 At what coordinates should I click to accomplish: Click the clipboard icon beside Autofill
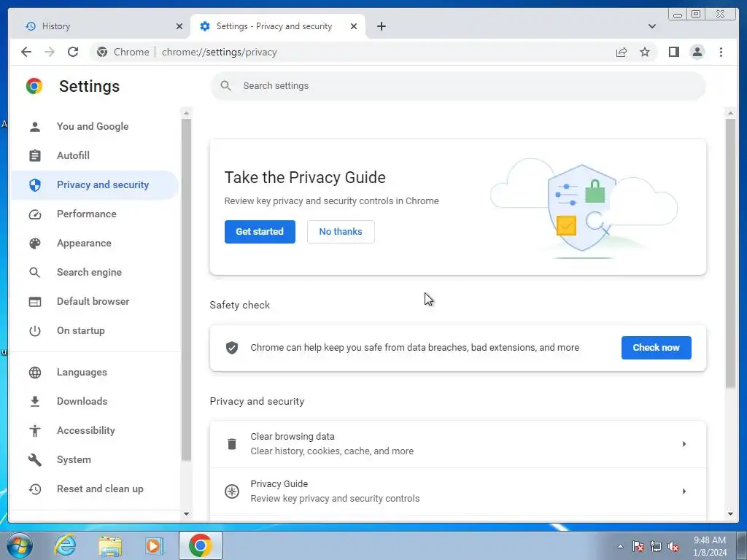point(35,156)
